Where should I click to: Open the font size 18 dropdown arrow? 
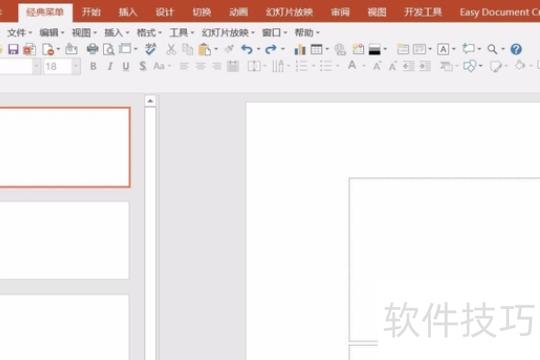pyautogui.click(x=76, y=66)
